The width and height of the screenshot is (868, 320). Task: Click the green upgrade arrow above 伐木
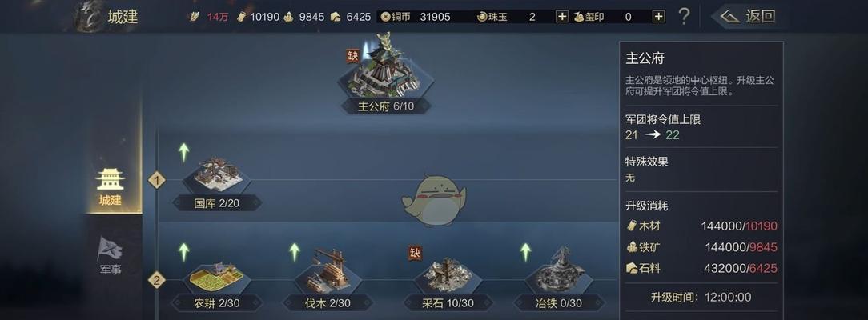pyautogui.click(x=295, y=252)
